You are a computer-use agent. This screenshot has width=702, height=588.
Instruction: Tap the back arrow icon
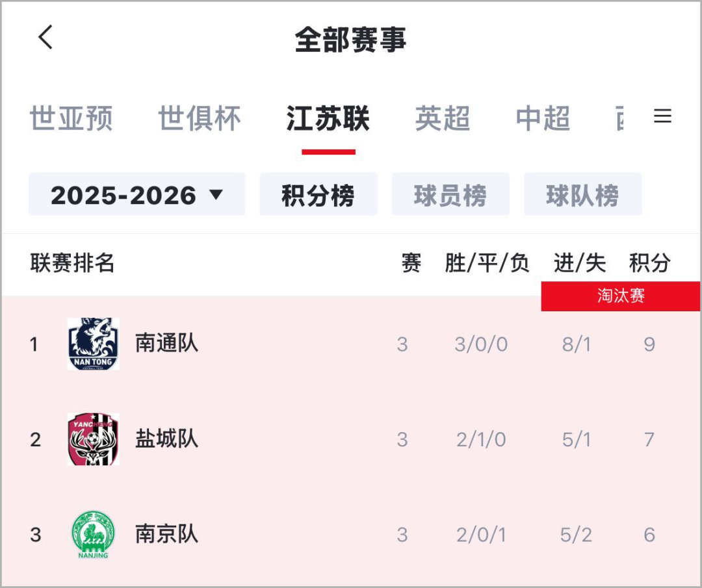coord(45,38)
